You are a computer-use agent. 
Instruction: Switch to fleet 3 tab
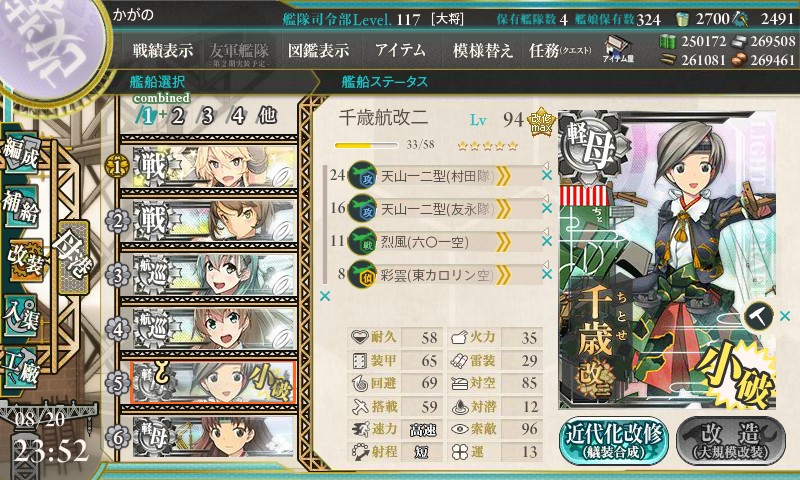(207, 116)
